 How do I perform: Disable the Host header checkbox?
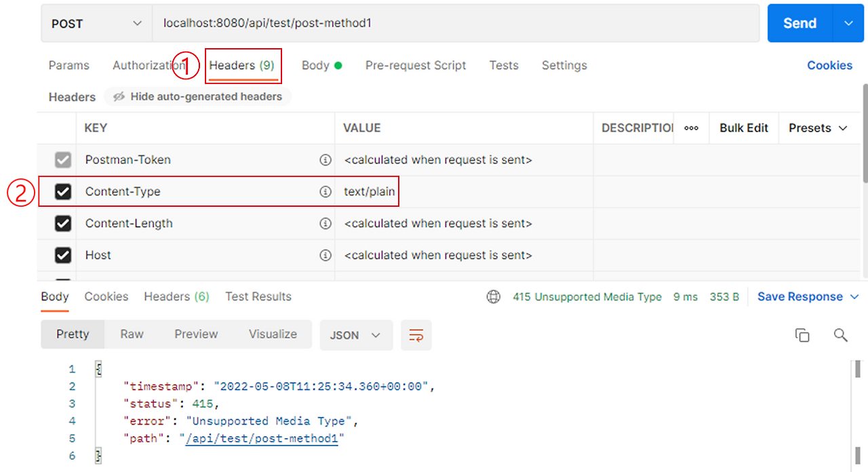click(x=63, y=255)
